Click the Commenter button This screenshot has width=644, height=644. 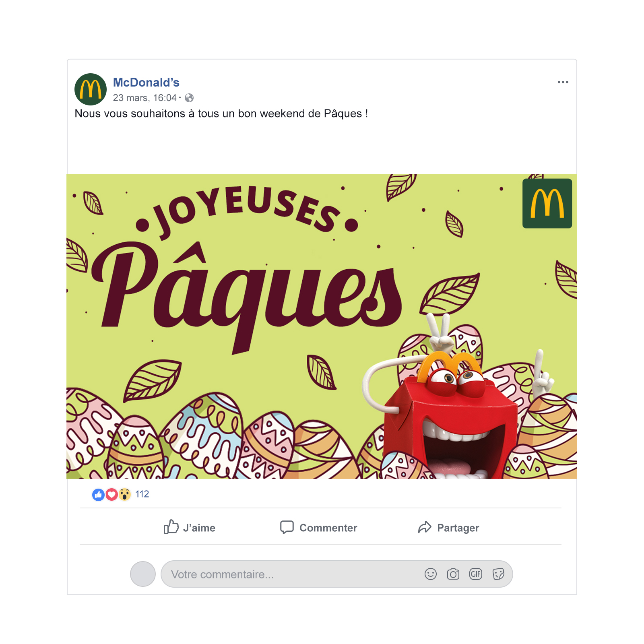(318, 527)
